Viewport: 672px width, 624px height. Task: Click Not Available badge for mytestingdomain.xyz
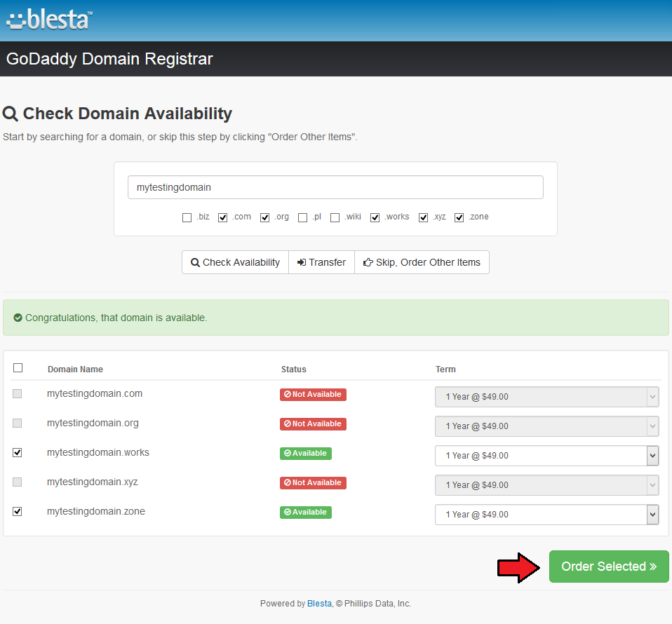tap(313, 482)
